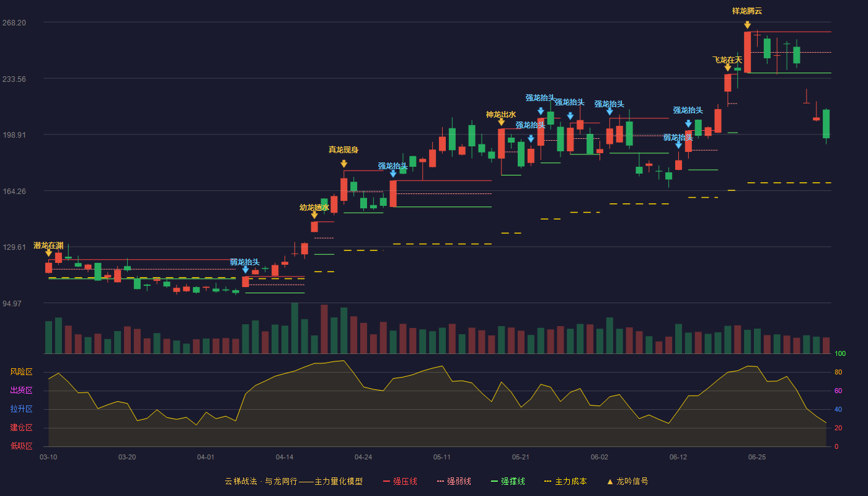Select the 神龙出水 signal arrow
This screenshot has width=868, height=496.
pyautogui.click(x=501, y=122)
